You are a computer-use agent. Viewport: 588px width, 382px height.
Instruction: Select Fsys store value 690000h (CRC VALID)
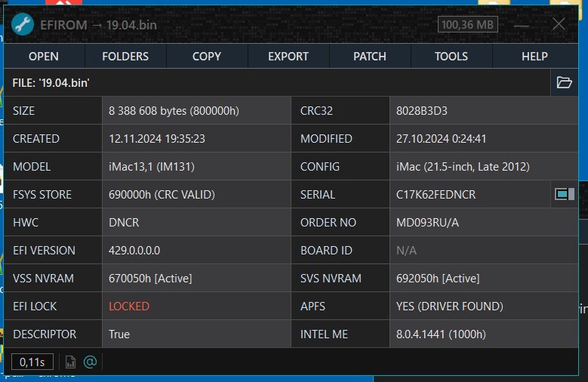click(162, 194)
